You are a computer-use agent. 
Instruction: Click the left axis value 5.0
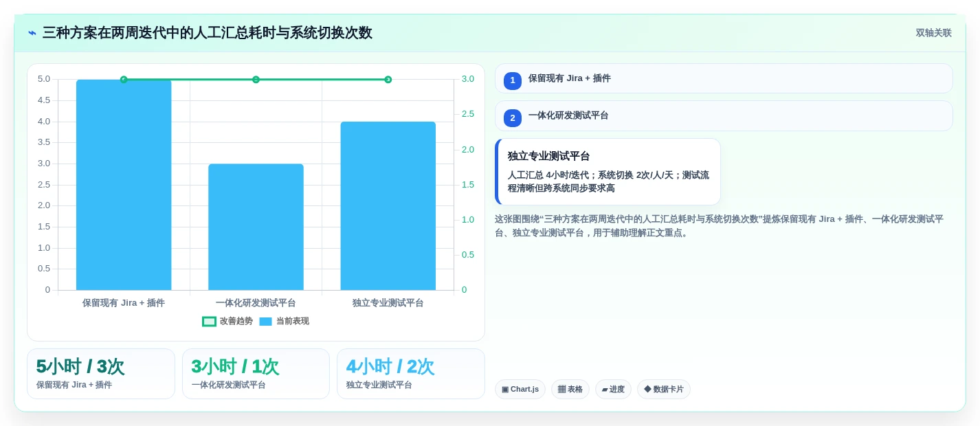pos(44,79)
